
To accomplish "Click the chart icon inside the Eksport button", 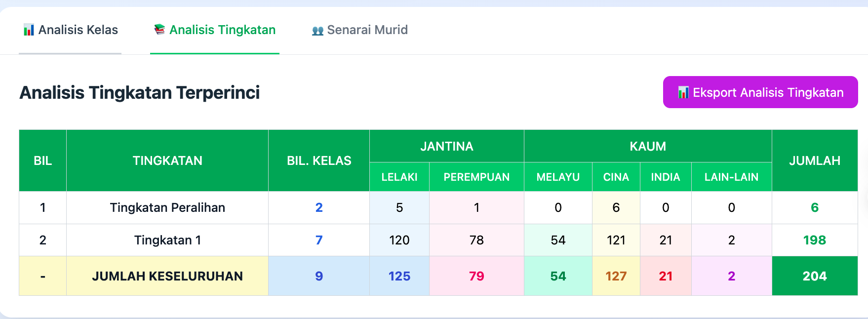I will [683, 92].
